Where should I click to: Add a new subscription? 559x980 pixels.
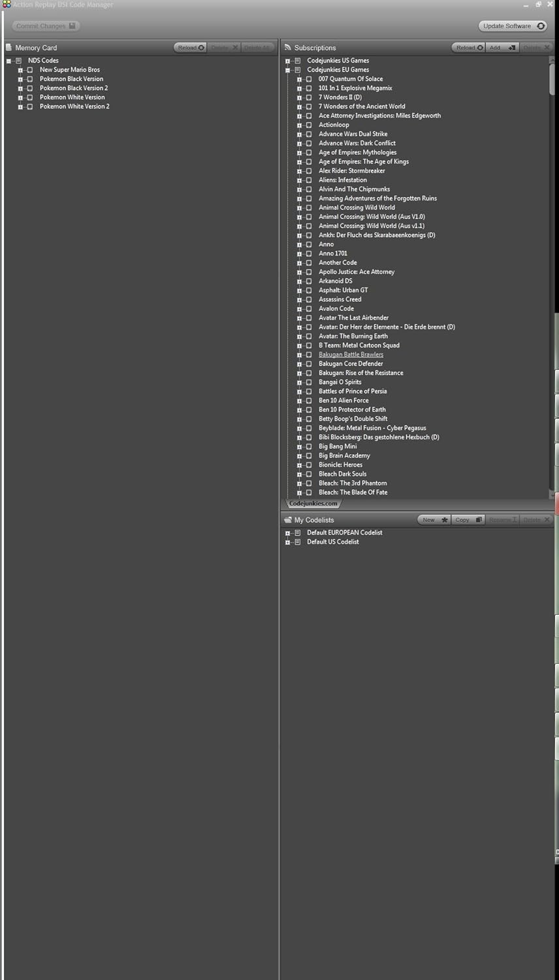click(x=502, y=48)
